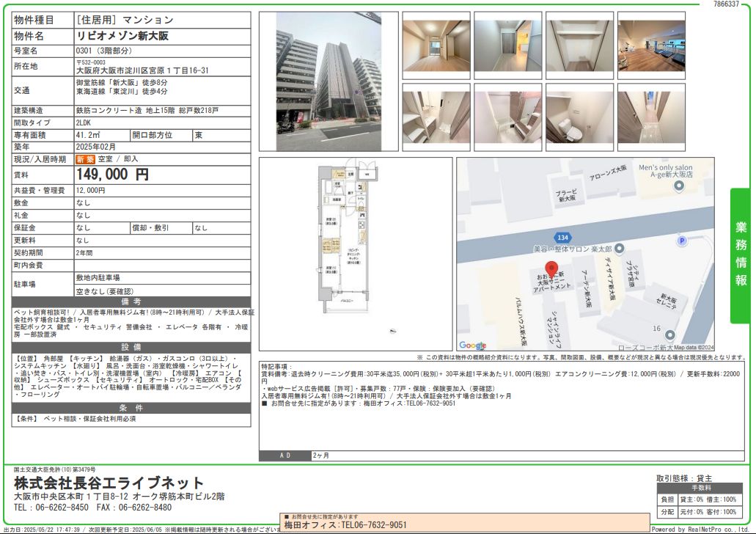The height and width of the screenshot is (534, 756).
Task: Click the A-ge新大阪店 map marker
Action: 678,187
